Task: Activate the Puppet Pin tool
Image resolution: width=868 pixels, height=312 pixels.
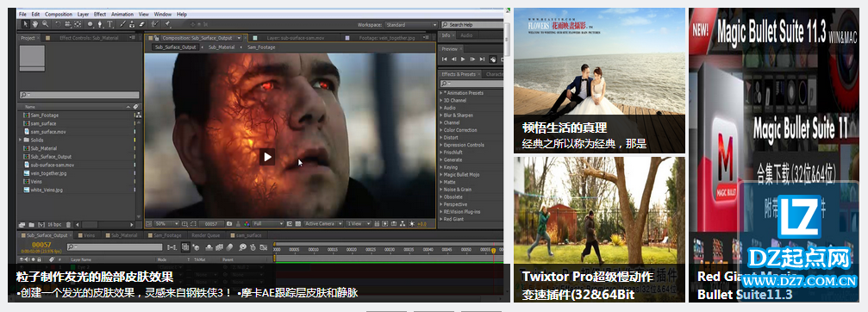Action: click(167, 24)
